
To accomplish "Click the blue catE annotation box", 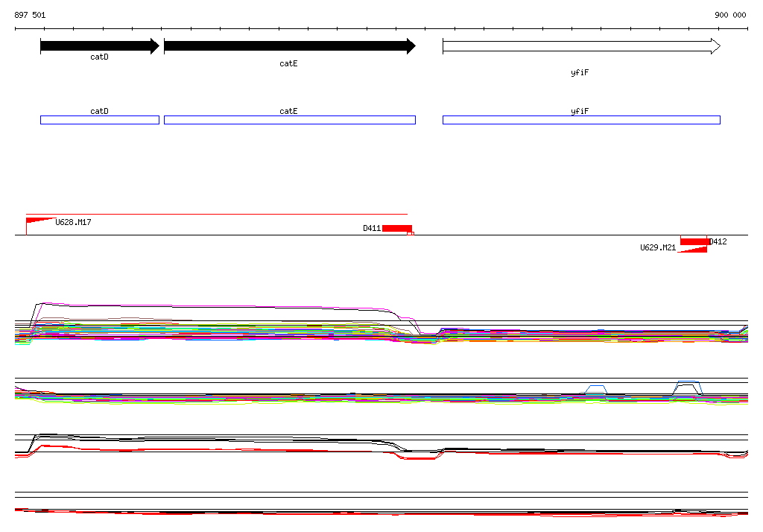I will click(290, 120).
